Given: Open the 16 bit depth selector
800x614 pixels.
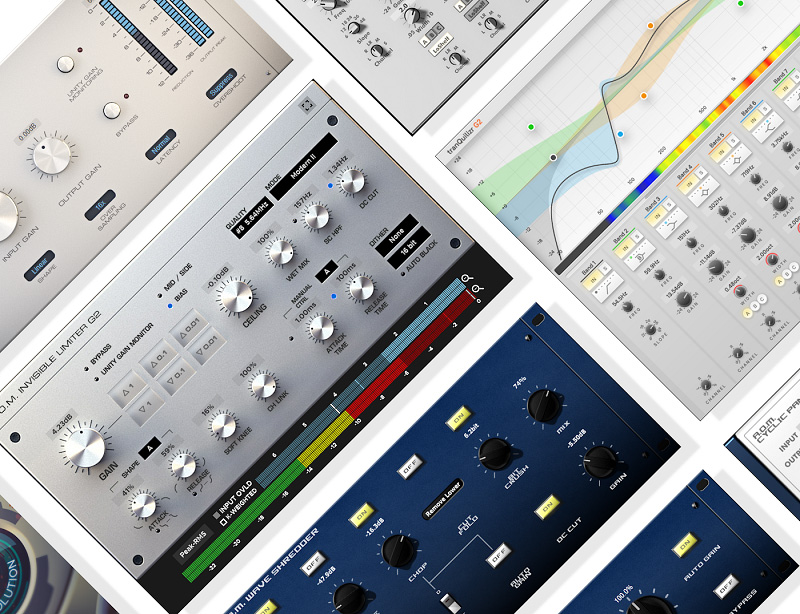Looking at the screenshot, I should point(407,252).
